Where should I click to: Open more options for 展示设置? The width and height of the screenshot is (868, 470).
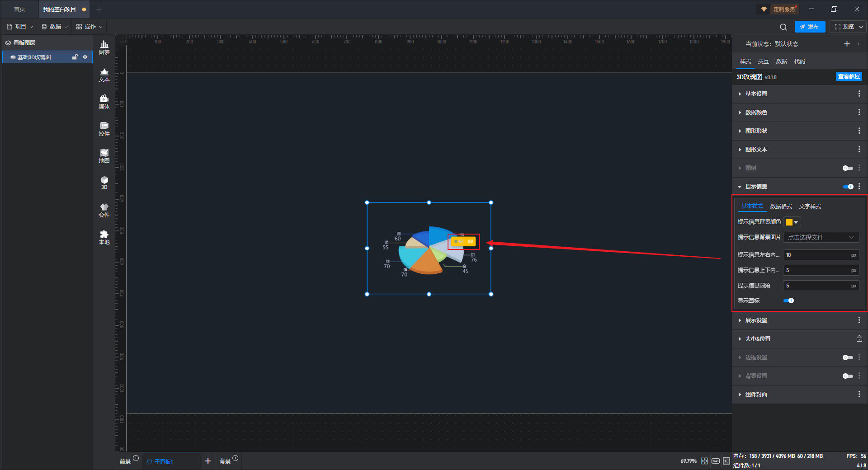859,320
